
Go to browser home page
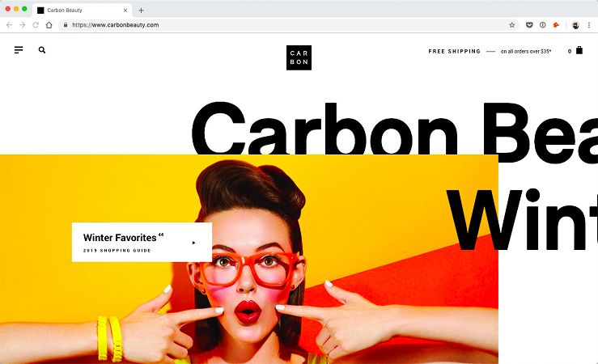49,25
